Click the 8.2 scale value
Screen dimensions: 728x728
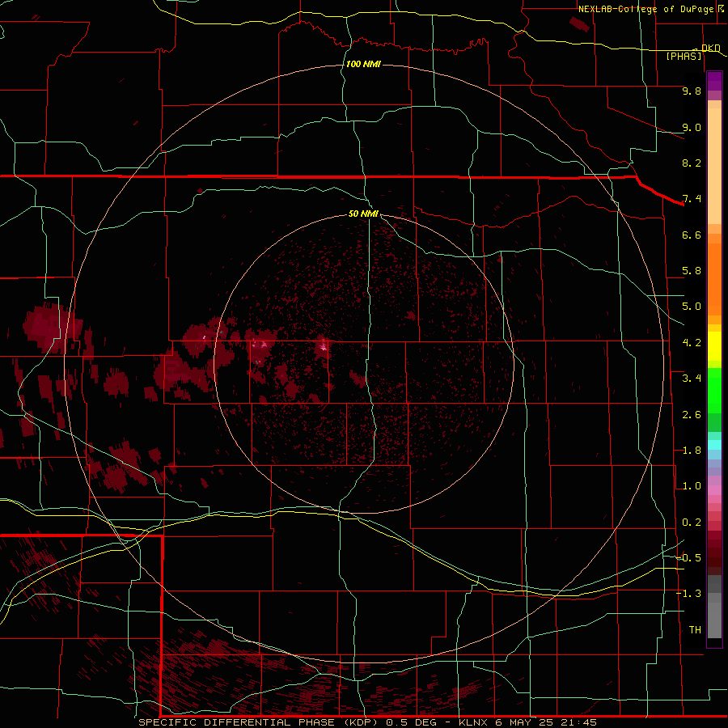[692, 163]
